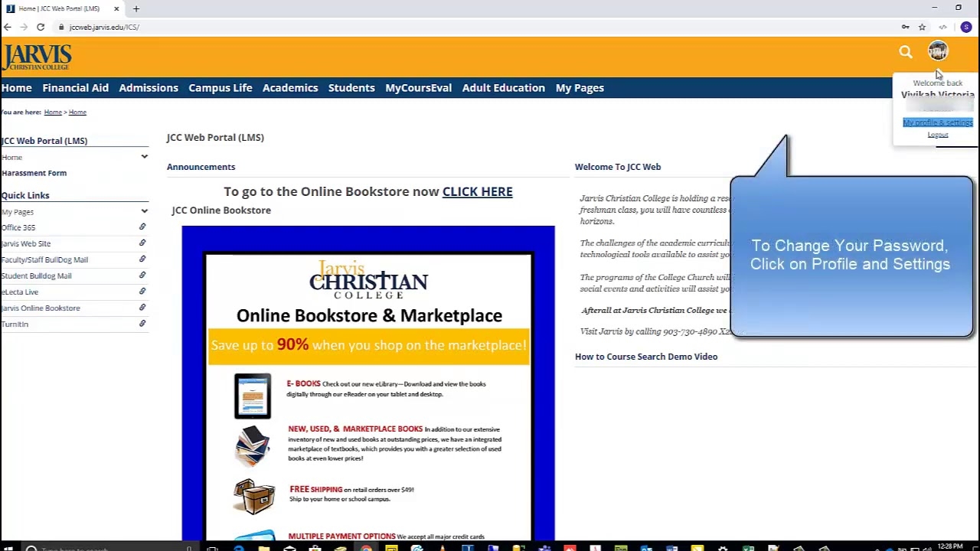The image size is (980, 551).
Task: Click the bookmark star in the address bar
Action: pos(922,27)
